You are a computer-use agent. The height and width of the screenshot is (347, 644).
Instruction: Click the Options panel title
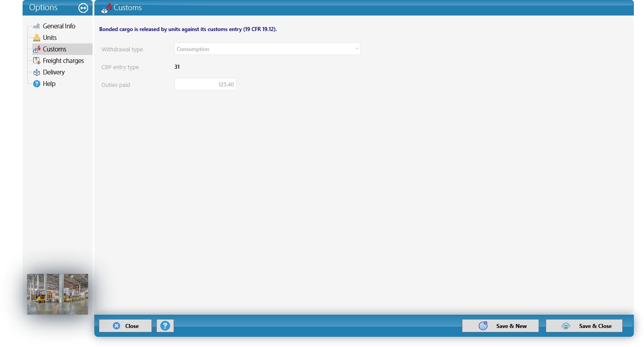[43, 8]
